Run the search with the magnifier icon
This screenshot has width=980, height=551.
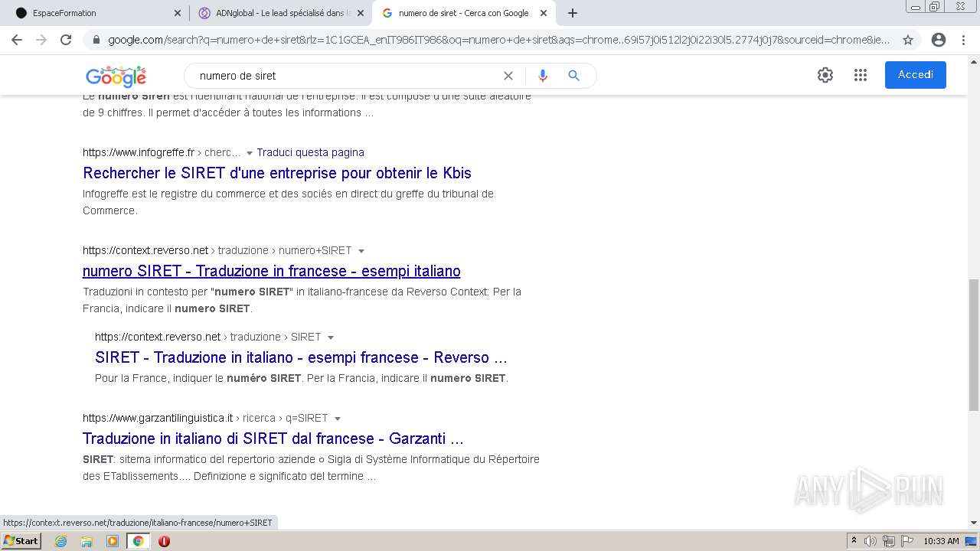point(573,76)
